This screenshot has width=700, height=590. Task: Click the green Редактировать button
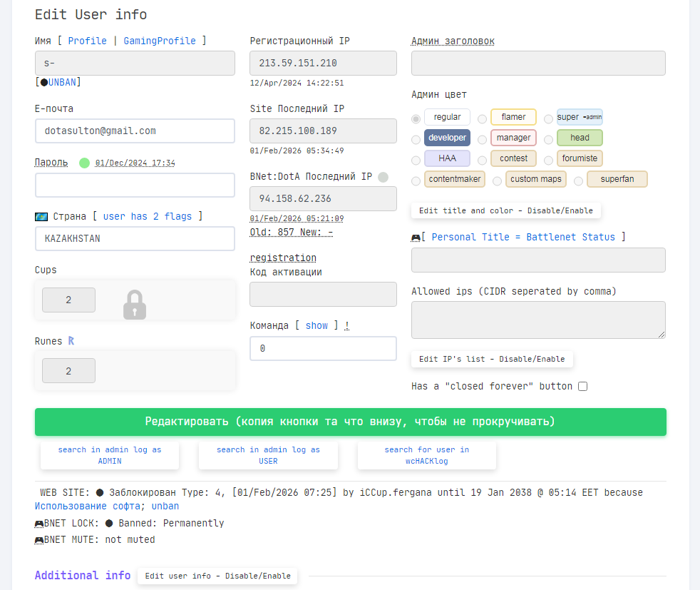351,422
